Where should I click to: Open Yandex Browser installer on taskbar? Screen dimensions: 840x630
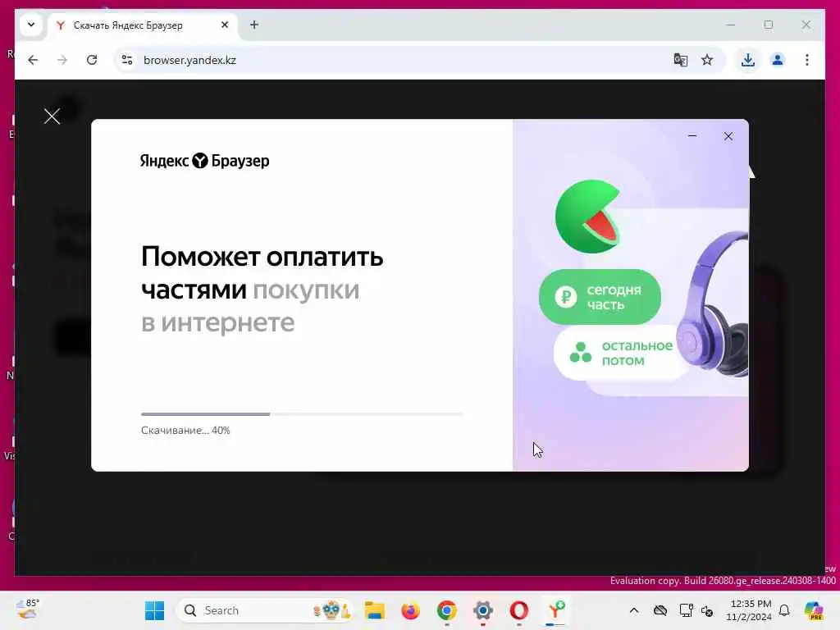(555, 610)
